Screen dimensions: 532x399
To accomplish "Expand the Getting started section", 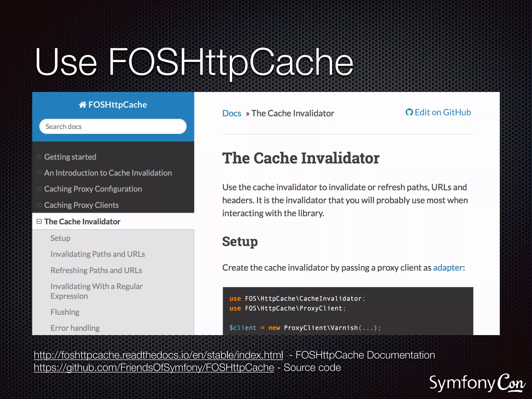I will [39, 157].
